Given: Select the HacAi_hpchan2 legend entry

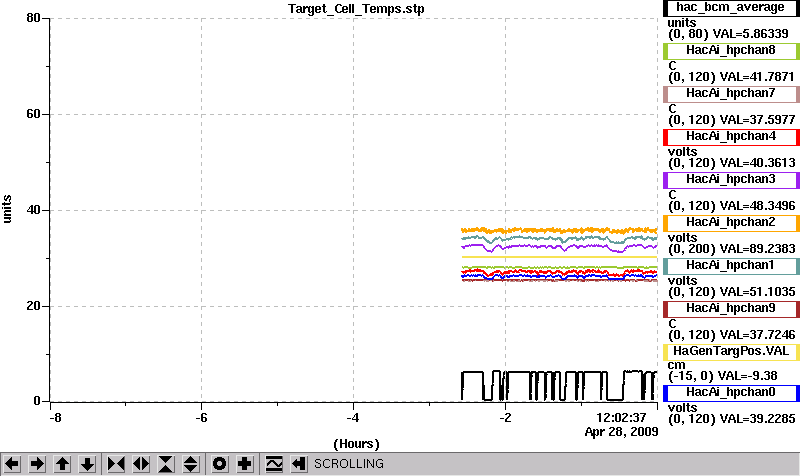Looking at the screenshot, I should click(x=731, y=223).
